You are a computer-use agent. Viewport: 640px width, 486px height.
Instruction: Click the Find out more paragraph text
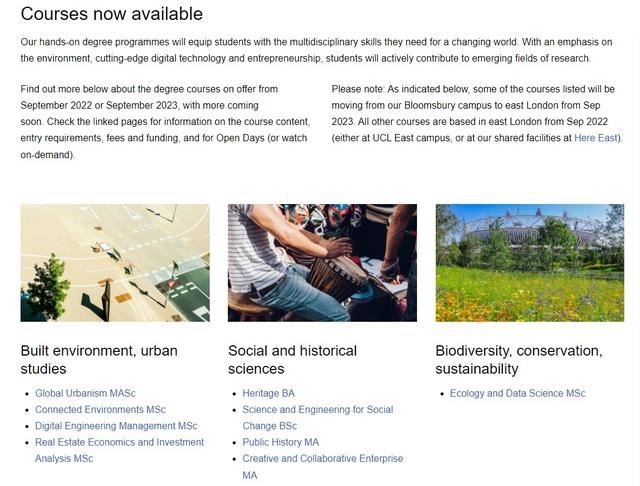[x=165, y=122]
